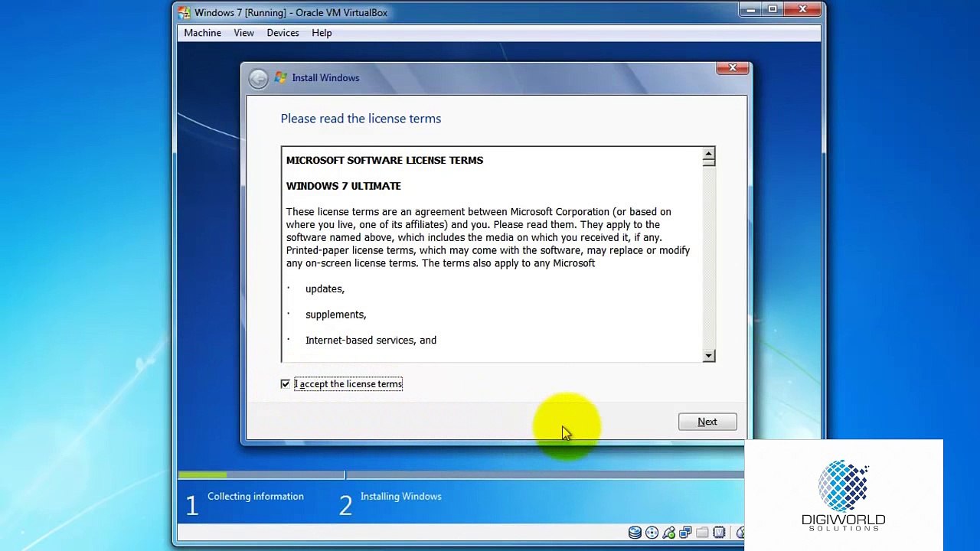Viewport: 980px width, 551px height.
Task: Click the 'updates,' bullet item
Action: 325,289
